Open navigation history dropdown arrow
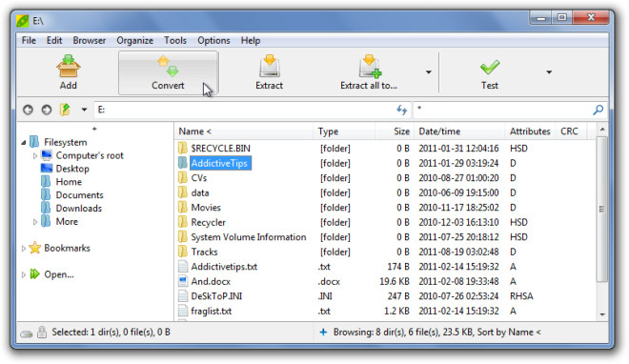The width and height of the screenshot is (629, 364). coord(84,110)
